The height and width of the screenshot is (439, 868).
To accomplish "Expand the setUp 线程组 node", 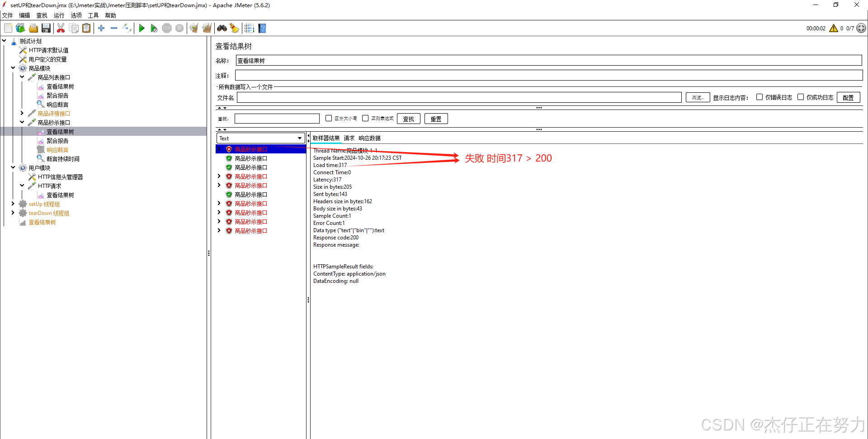I will [13, 204].
